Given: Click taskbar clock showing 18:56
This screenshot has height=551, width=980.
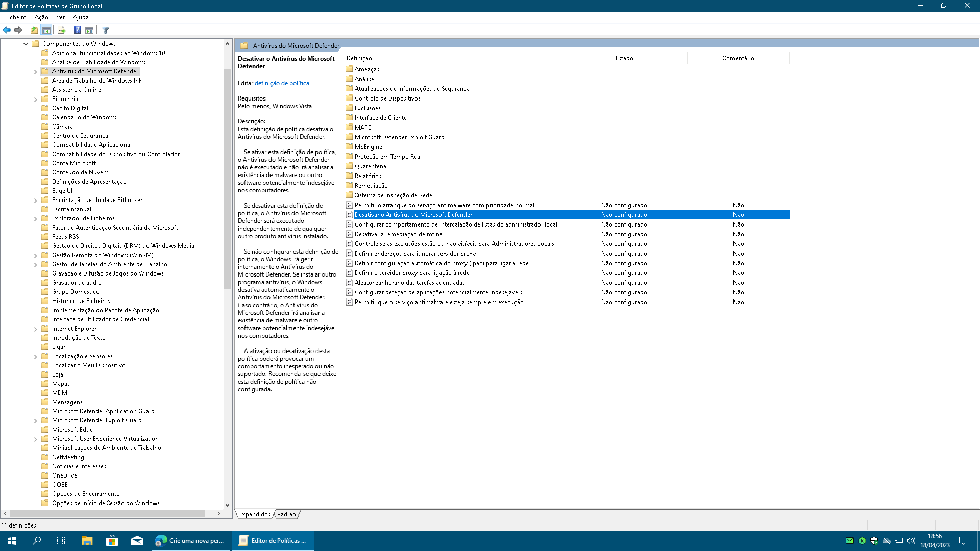Looking at the screenshot, I should [x=935, y=541].
